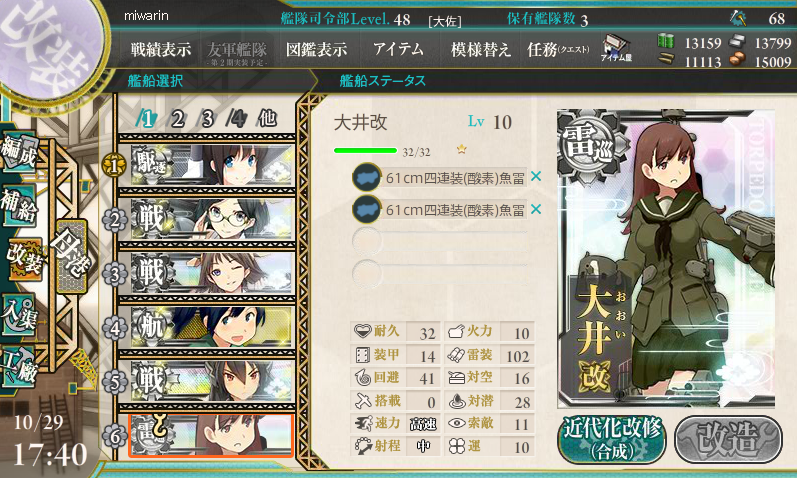Select the 改装 remodel side icon
Viewport: 797px width, 478px height.
(x=23, y=259)
